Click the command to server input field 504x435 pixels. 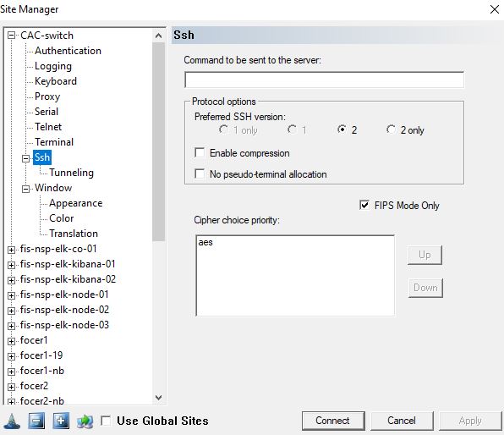(x=324, y=80)
